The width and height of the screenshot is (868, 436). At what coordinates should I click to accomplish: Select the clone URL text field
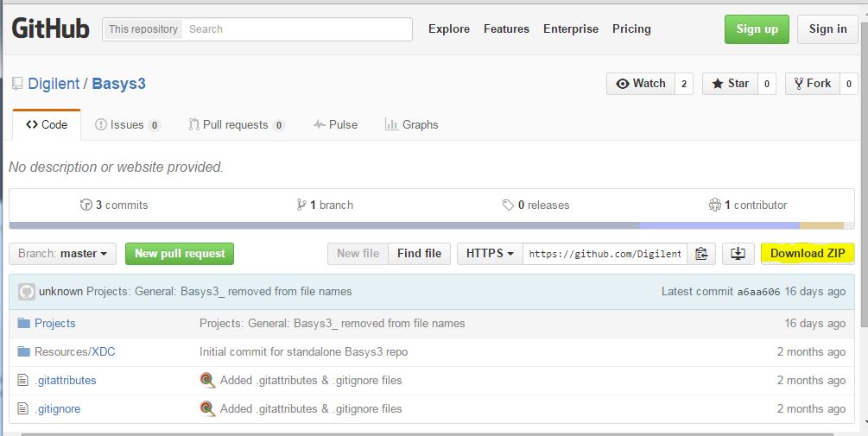605,254
